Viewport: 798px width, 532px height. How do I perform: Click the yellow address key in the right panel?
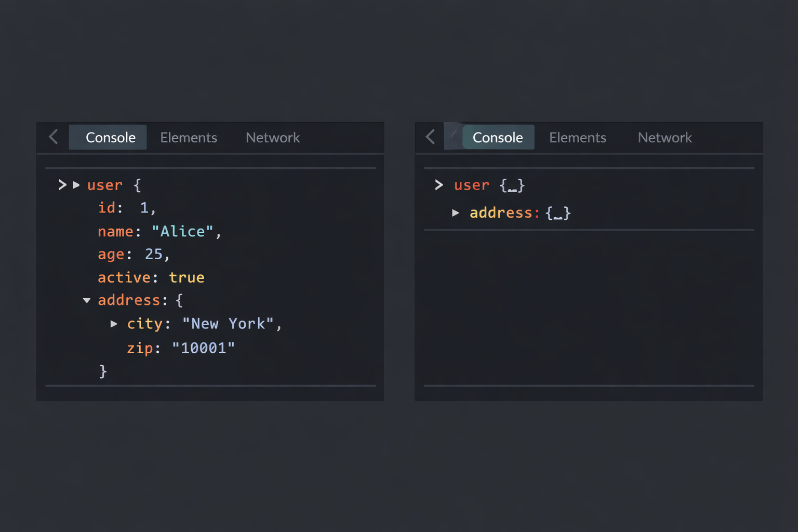[501, 213]
